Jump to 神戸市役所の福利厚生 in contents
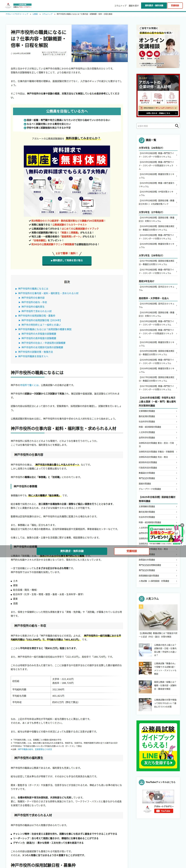This screenshot has height=868, width=186. click(x=33, y=307)
